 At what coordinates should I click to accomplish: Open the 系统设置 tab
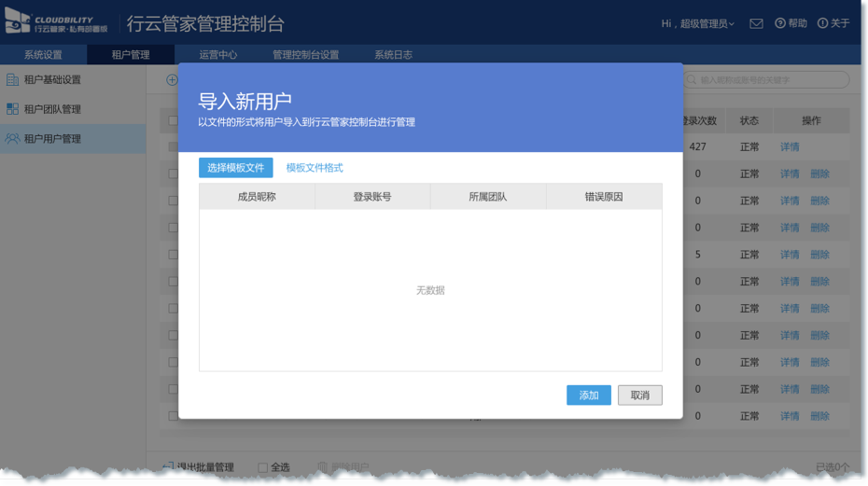coord(43,55)
